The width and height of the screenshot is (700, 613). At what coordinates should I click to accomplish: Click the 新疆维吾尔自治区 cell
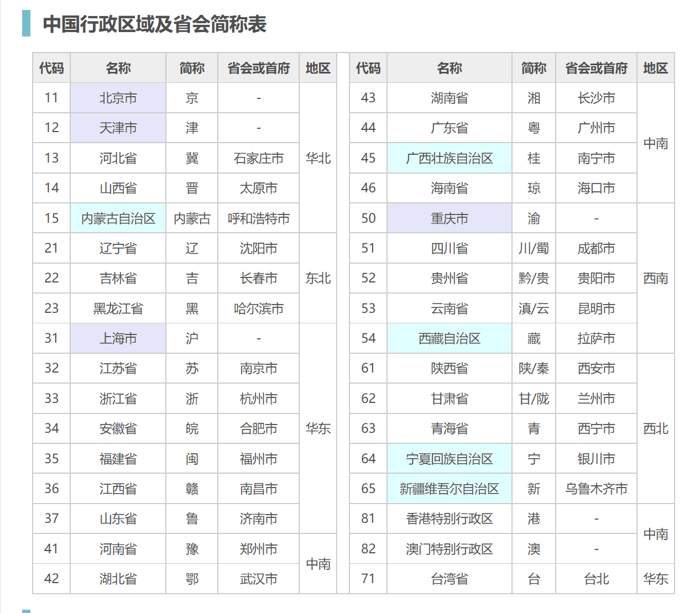click(x=449, y=489)
